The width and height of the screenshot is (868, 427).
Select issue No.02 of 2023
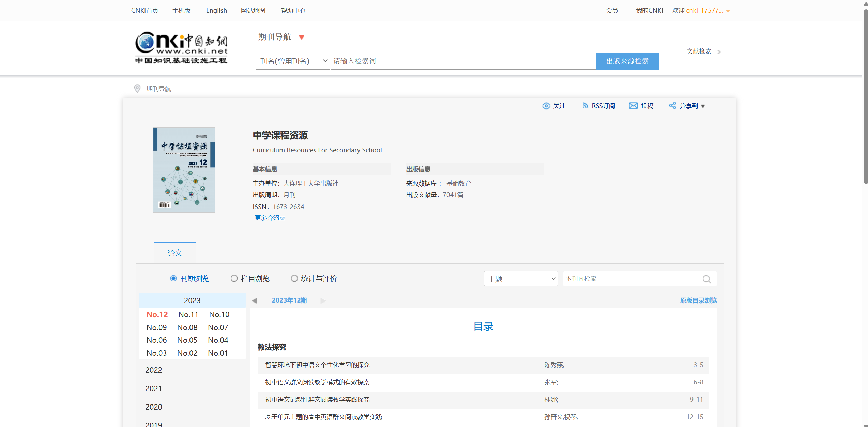click(187, 353)
